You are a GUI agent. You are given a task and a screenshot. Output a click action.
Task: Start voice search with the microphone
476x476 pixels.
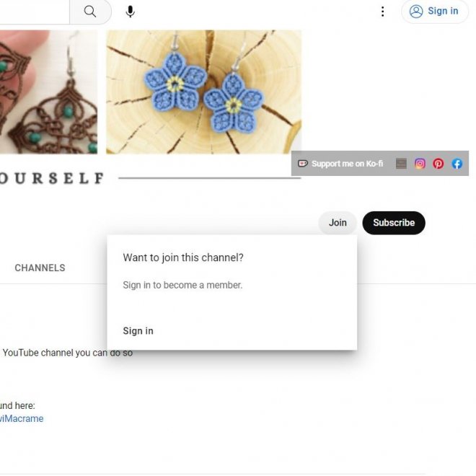(x=131, y=12)
